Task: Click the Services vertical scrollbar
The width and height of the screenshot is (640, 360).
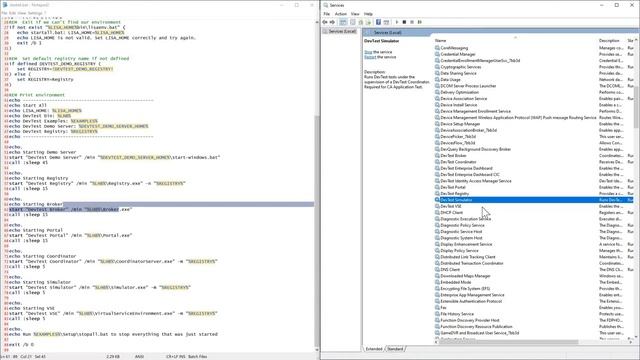Action: 636,107
